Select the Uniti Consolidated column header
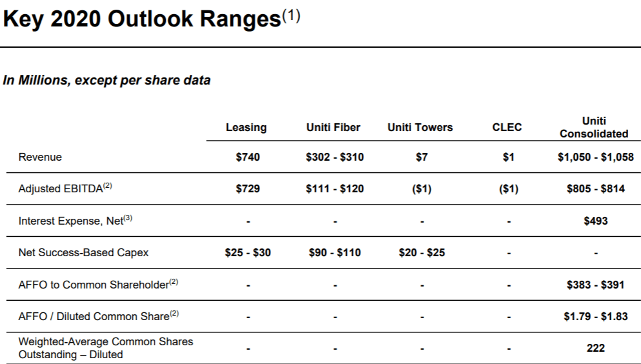 pos(594,127)
